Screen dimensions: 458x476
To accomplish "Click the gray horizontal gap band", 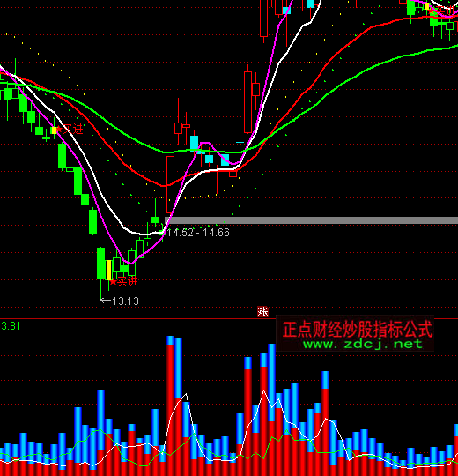I will pyautogui.click(x=311, y=220).
